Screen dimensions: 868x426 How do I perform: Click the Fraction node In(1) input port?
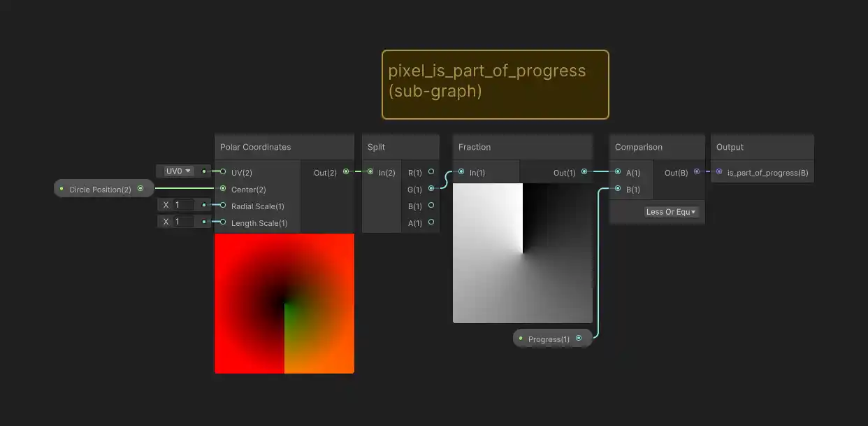pos(461,172)
